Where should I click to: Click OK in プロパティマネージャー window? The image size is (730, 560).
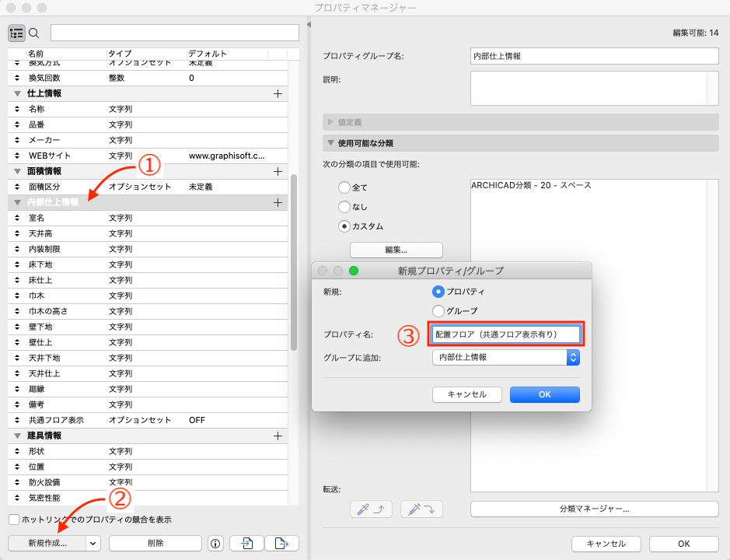point(684,544)
